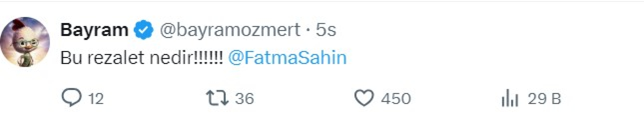Screen dimensions: 644x123
Task: Click the blue verified checkmark badge
Action: tap(143, 30)
